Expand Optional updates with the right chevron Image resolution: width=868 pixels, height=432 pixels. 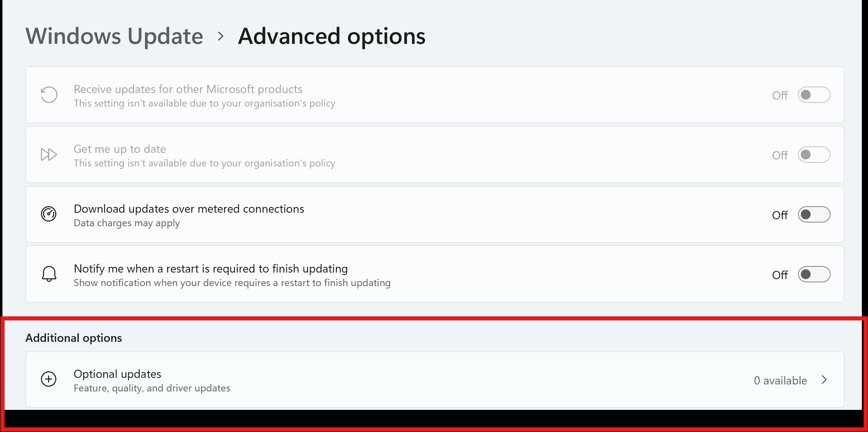[x=824, y=380]
